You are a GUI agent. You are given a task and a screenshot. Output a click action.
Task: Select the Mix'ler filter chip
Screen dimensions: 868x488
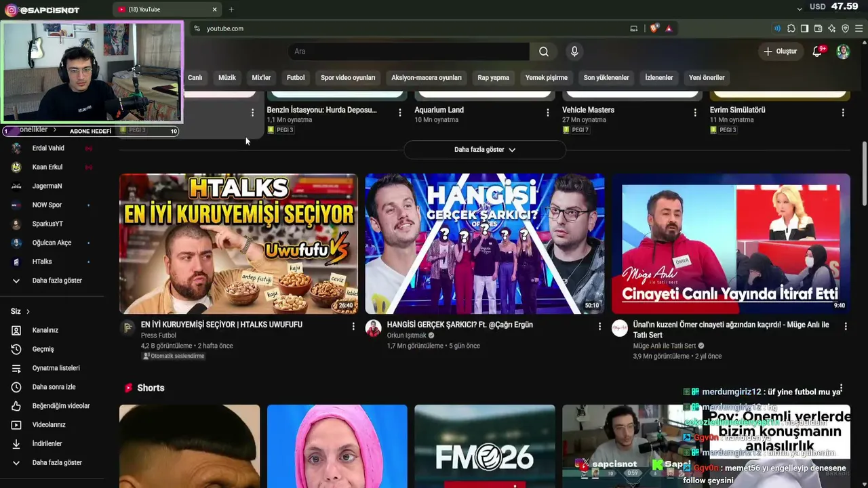click(261, 78)
